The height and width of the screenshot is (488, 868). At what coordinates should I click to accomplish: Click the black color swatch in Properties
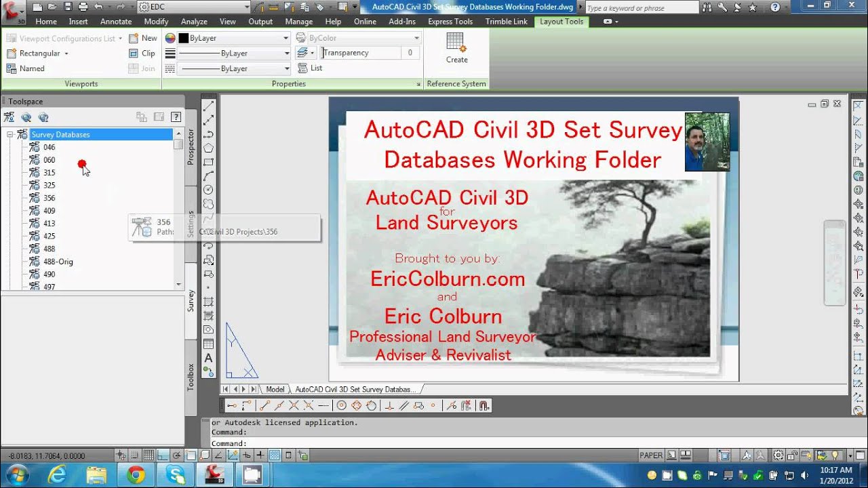point(183,39)
